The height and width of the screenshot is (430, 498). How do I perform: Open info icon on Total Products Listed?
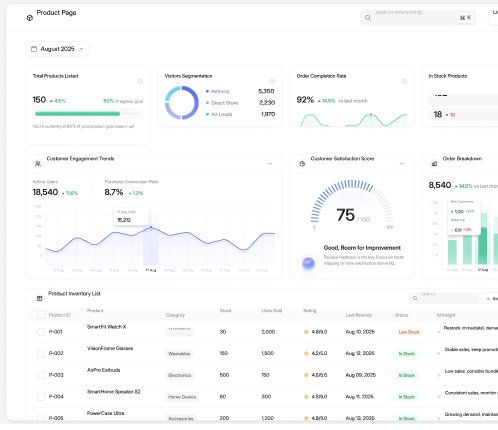coord(140,81)
